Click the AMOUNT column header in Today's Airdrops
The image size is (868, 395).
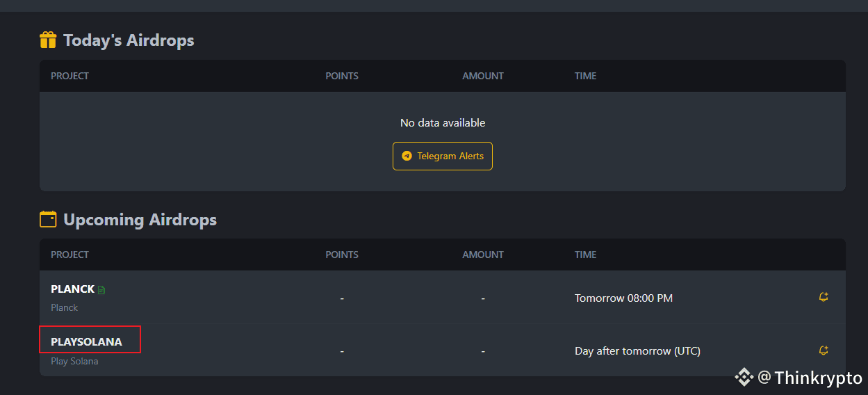(483, 76)
